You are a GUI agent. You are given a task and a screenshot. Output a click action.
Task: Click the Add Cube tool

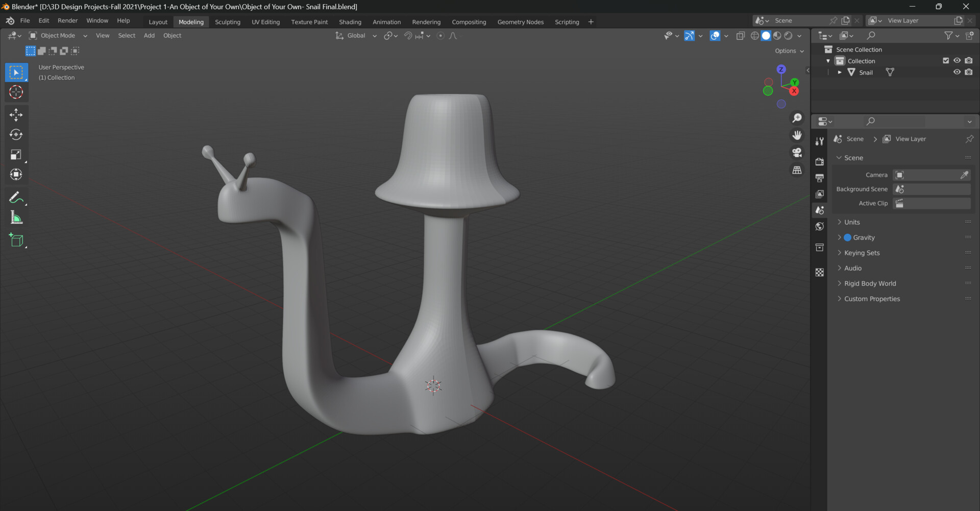(16, 240)
